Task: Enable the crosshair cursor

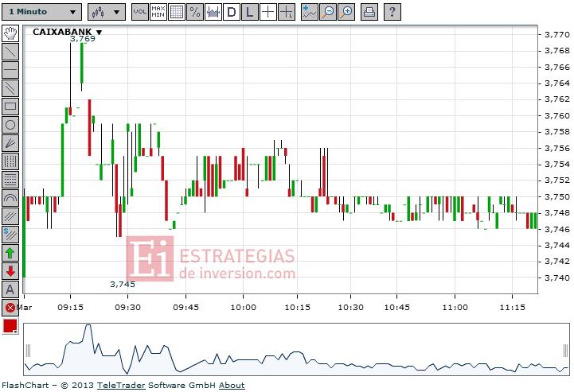Action: point(268,12)
